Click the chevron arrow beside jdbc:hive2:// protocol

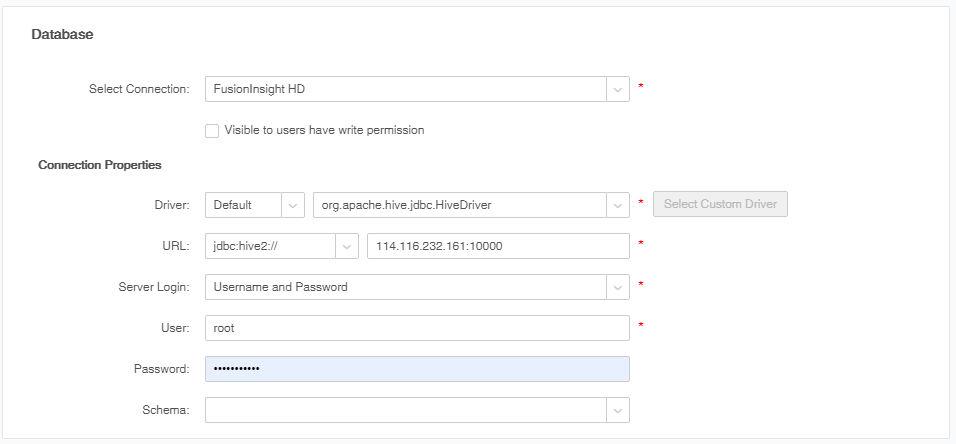[347, 246]
